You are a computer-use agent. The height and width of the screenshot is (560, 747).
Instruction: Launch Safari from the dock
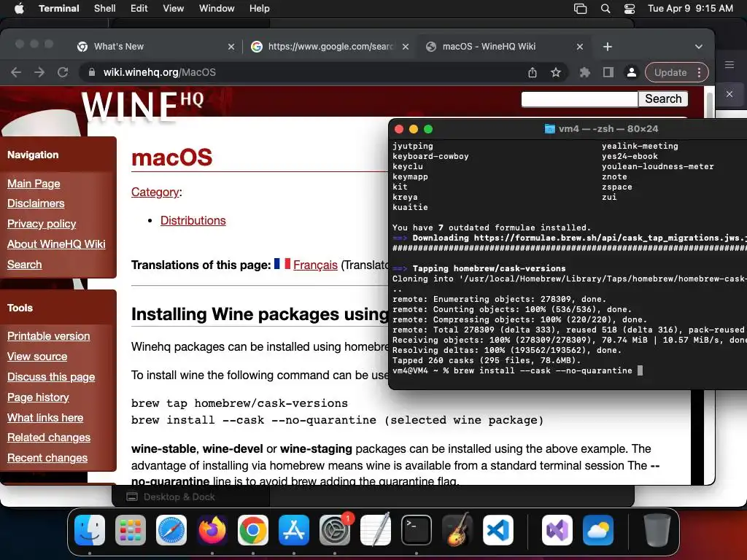(x=171, y=530)
